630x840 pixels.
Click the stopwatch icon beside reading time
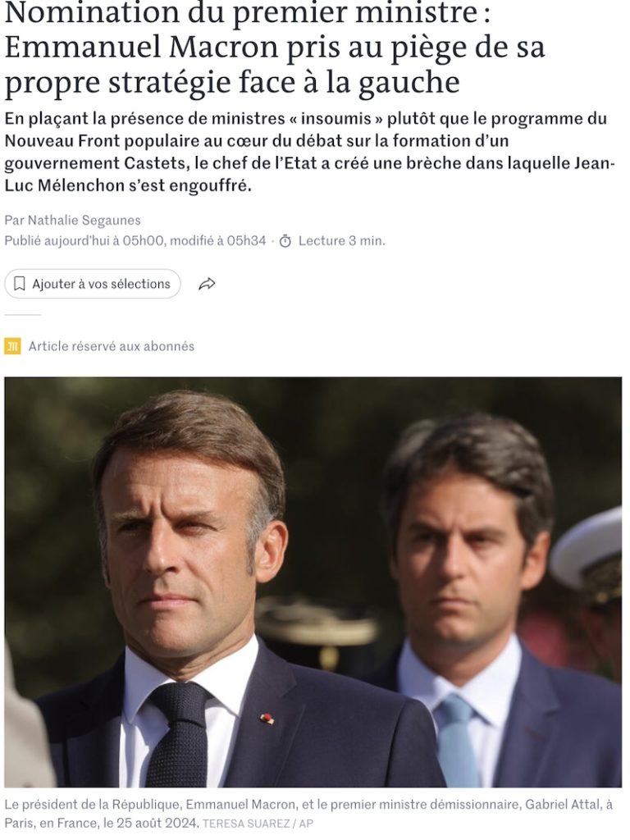click(285, 242)
